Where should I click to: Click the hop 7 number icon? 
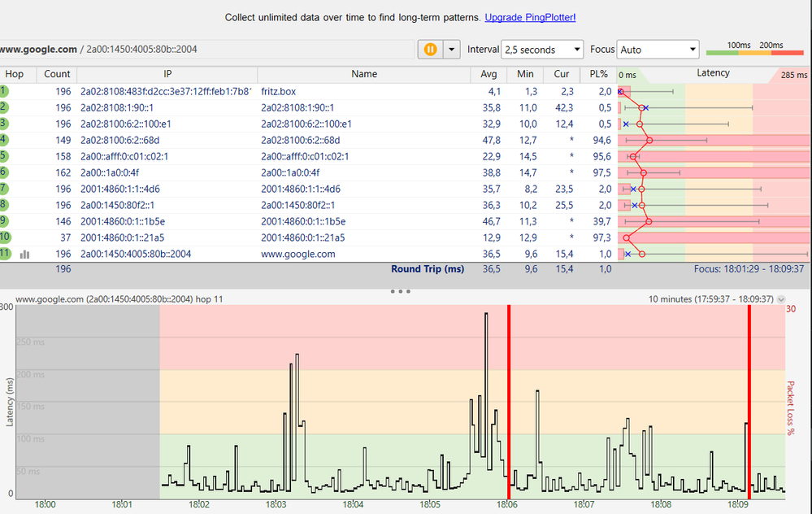pyautogui.click(x=5, y=189)
